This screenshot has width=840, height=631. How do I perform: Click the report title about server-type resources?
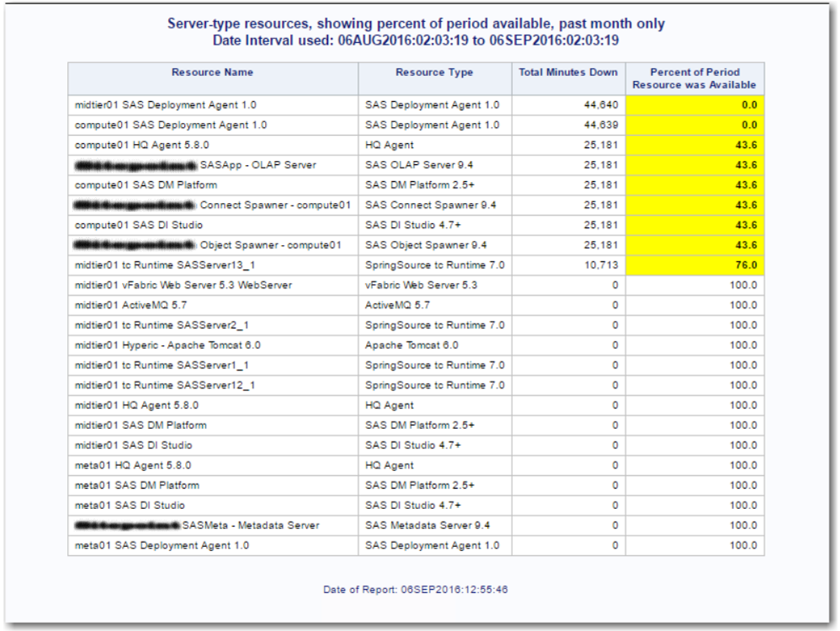click(416, 24)
